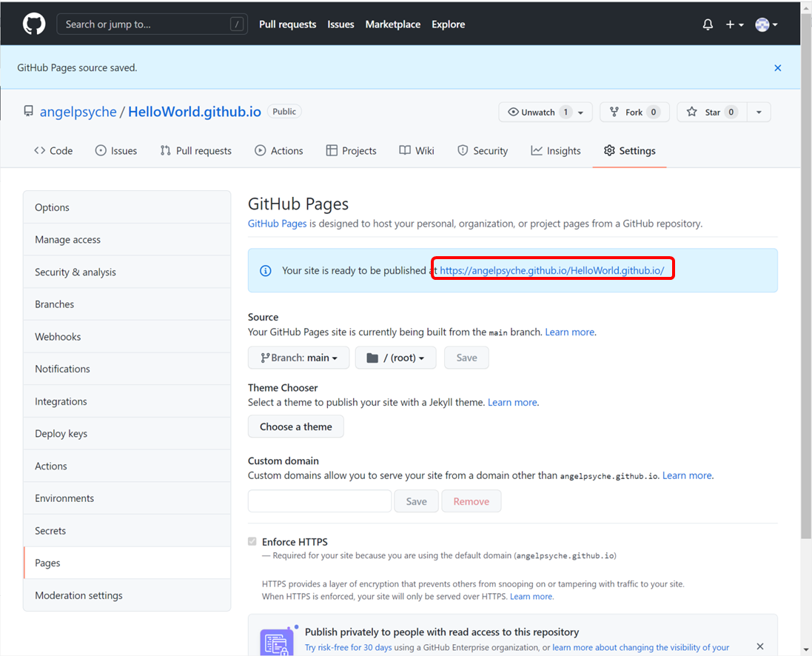The width and height of the screenshot is (812, 656).
Task: Open Explore in top navigation
Action: click(449, 24)
